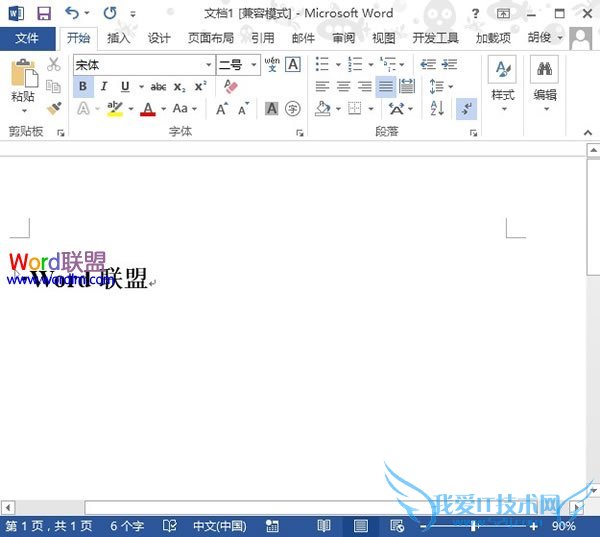Click the macro recording icon in status bar
Screen dimensions: 600x537
(x=272, y=526)
